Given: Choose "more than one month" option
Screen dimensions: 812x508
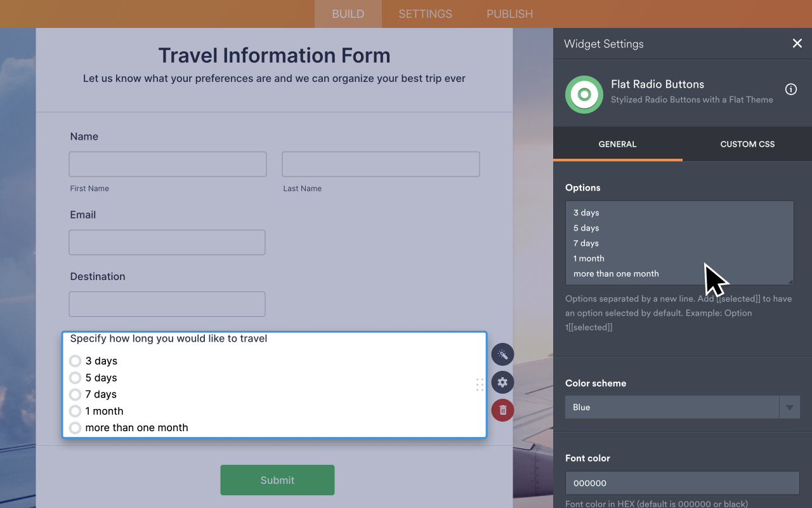Looking at the screenshot, I should pyautogui.click(x=75, y=427).
